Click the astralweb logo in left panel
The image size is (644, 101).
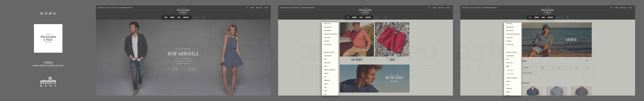coord(48,82)
